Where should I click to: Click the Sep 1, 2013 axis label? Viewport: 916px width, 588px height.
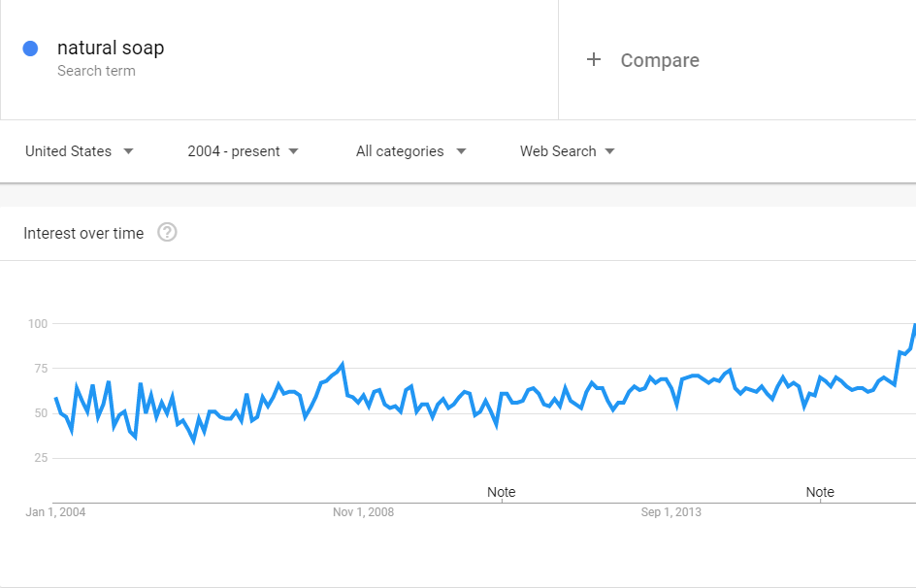click(671, 512)
